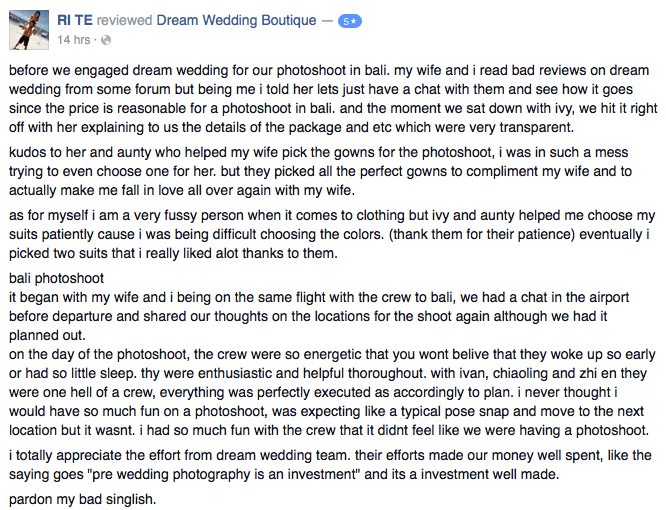
Task: Click the quoted phrase "pre wedding photography is an investment"
Action: pyautogui.click(x=226, y=474)
